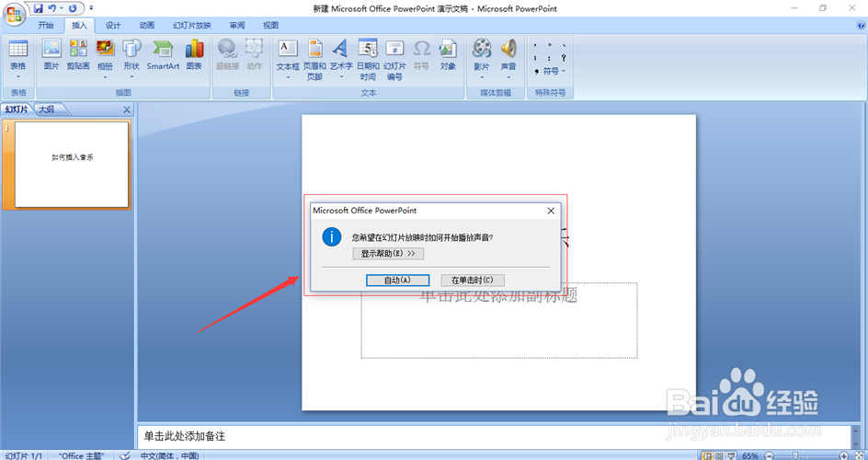Start slide show from status bar
The width and height of the screenshot is (868, 460).
[731, 455]
